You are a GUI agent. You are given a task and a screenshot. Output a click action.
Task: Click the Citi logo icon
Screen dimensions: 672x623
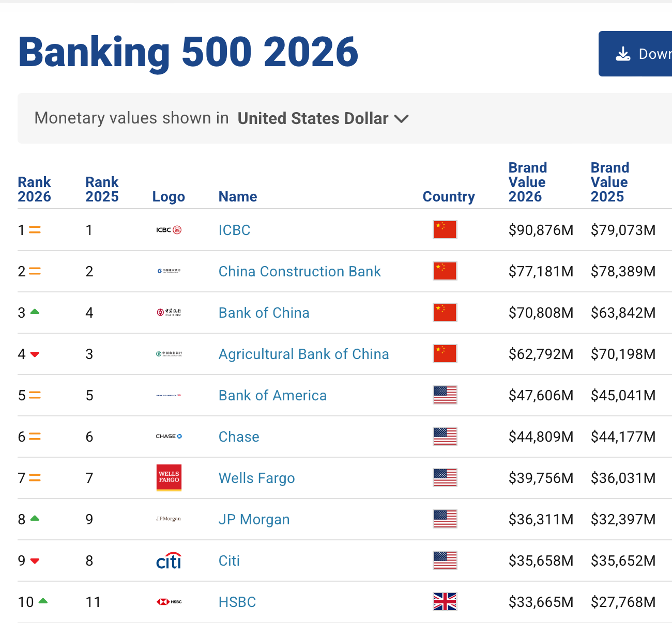pyautogui.click(x=169, y=560)
